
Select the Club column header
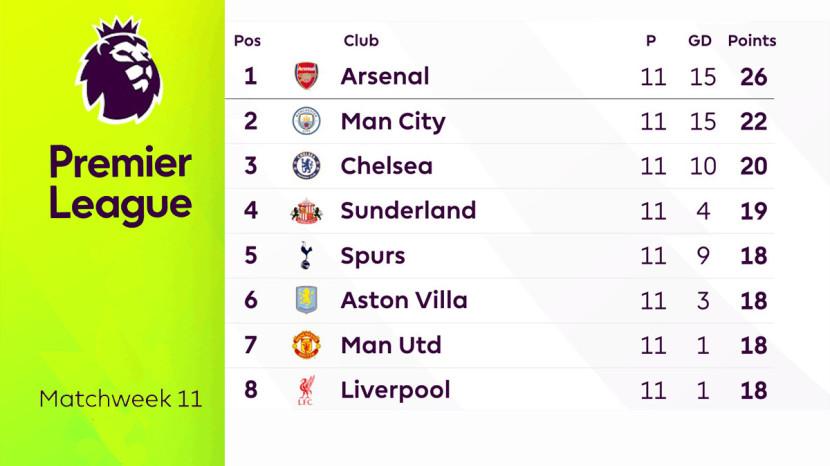361,41
